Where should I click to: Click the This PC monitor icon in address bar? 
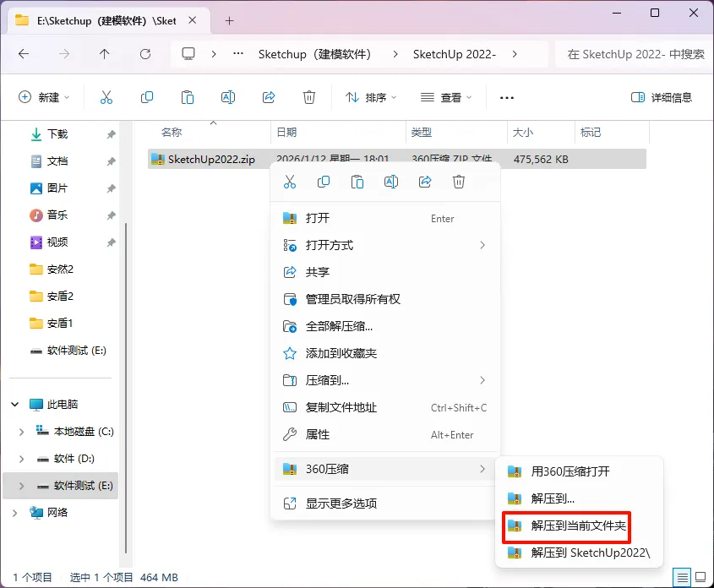point(188,54)
